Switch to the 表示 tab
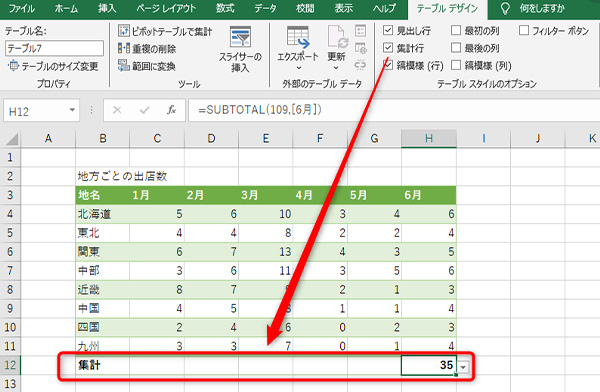 point(344,8)
